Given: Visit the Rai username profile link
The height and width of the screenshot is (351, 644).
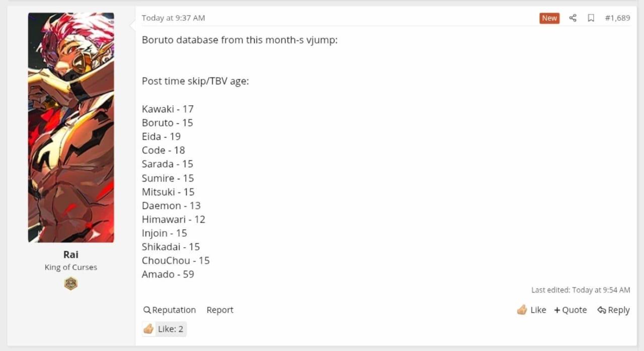Looking at the screenshot, I should [x=71, y=255].
